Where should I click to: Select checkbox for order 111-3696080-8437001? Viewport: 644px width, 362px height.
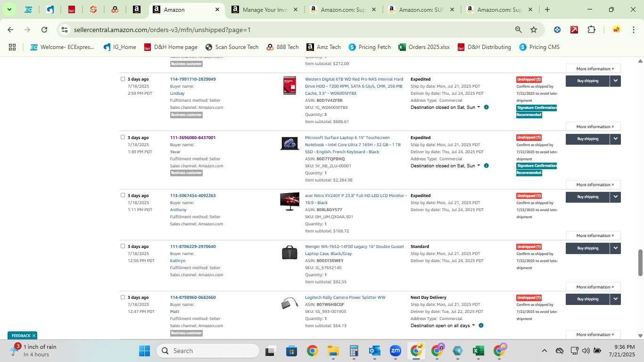click(x=123, y=137)
